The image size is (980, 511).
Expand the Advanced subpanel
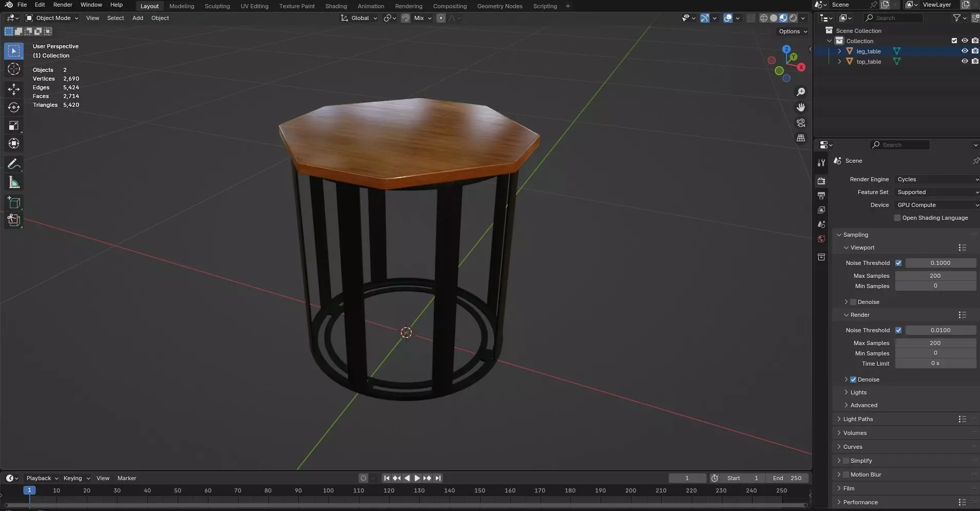[863, 405]
